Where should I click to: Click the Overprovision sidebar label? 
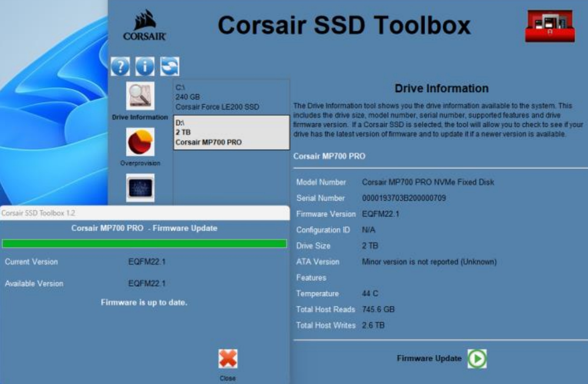[x=140, y=163]
